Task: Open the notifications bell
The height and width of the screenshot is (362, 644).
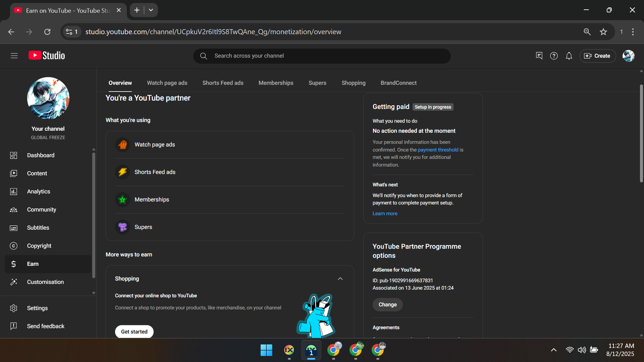Action: [569, 56]
